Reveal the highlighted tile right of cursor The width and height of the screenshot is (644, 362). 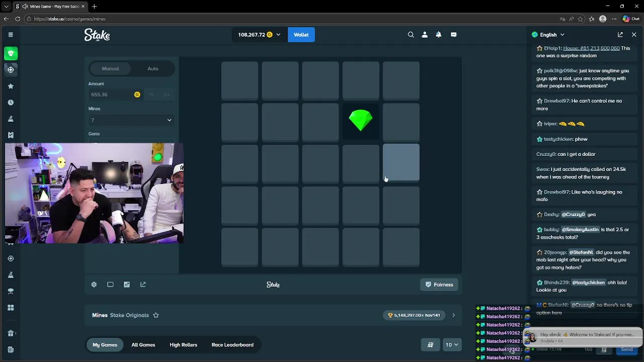pyautogui.click(x=401, y=162)
